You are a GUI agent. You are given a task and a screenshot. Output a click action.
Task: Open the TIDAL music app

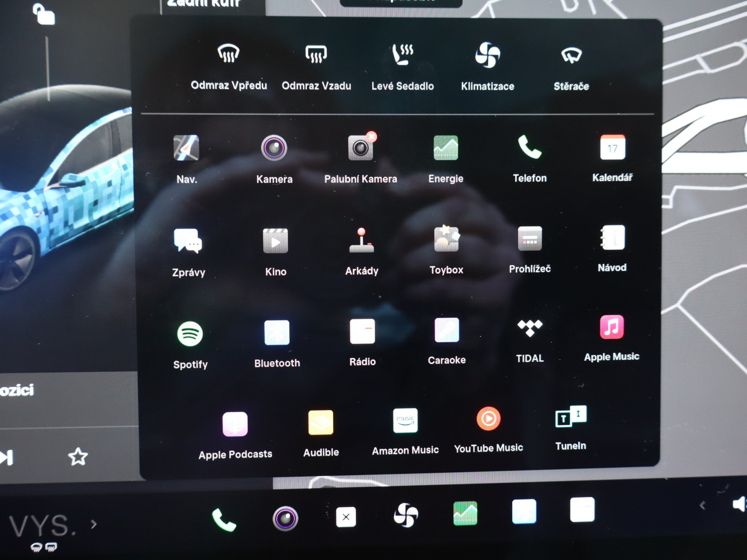point(529,328)
